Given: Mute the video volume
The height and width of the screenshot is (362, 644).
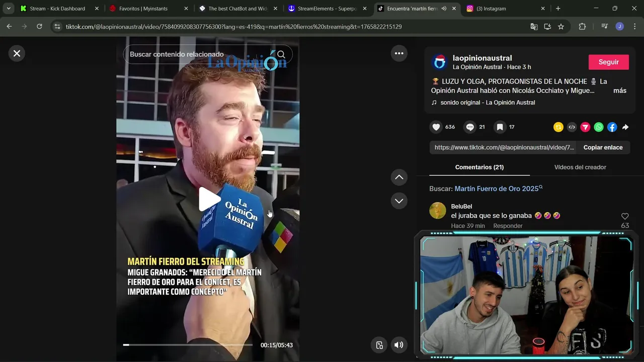Looking at the screenshot, I should point(398,345).
